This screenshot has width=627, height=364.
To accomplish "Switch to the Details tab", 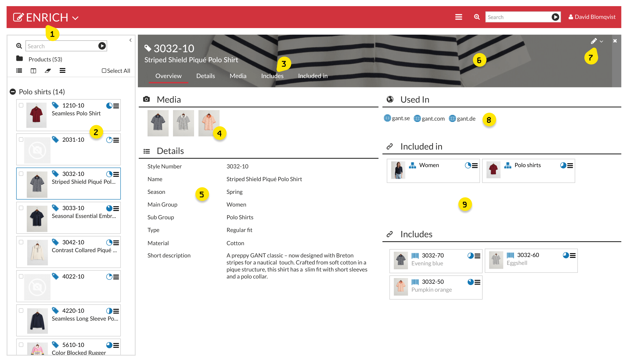I will [205, 76].
